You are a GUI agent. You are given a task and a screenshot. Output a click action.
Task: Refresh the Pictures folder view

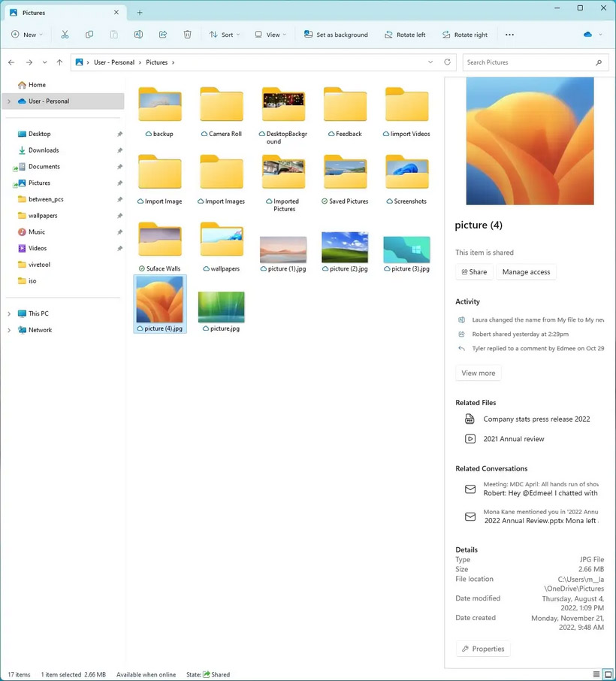[x=447, y=62]
